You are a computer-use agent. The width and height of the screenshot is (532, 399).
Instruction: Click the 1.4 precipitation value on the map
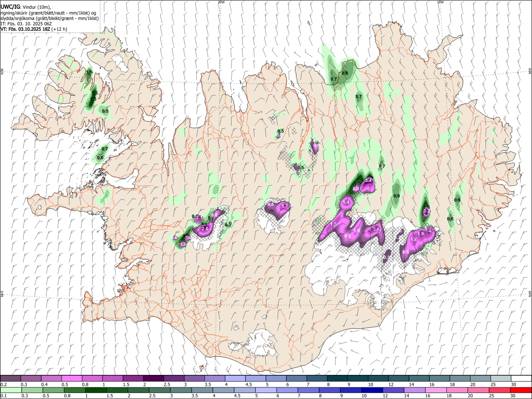(346, 202)
